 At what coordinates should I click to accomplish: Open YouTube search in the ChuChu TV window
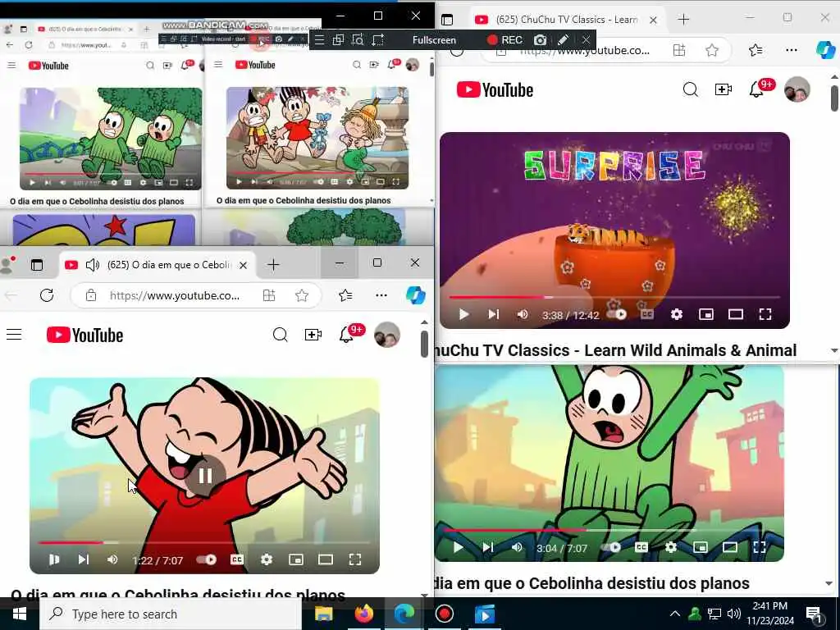(690, 89)
